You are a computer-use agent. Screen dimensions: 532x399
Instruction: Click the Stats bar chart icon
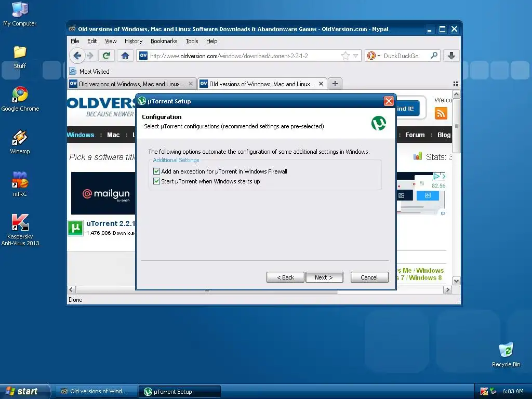417,156
